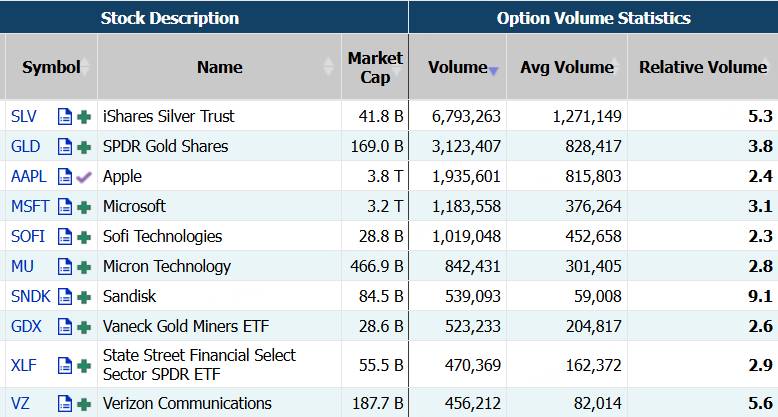This screenshot has height=417, width=778.
Task: Open the document icon for VZ
Action: (x=65, y=403)
